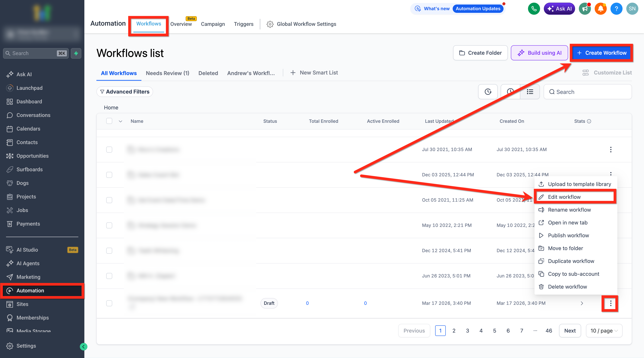Click the green phone dialer icon
644x358 pixels.
click(534, 9)
